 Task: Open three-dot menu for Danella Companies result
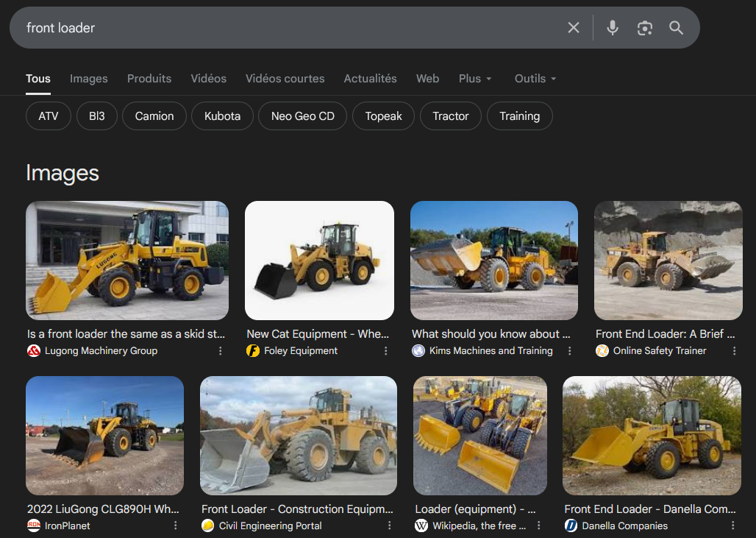coord(733,525)
